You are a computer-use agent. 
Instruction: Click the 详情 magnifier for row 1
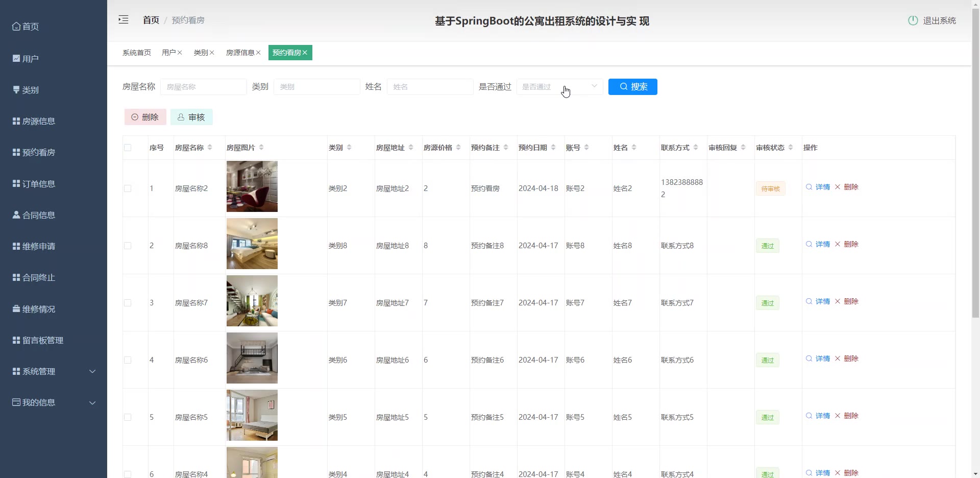809,187
